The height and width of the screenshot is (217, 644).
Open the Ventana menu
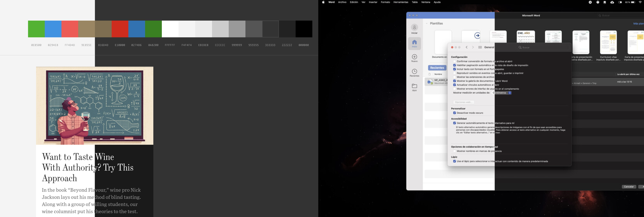click(425, 2)
